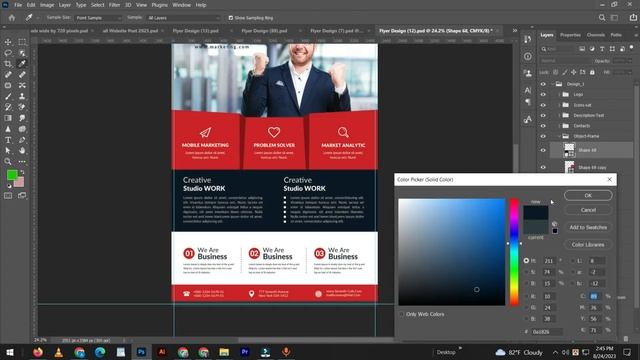Screen dimensions: 640x360
Task: Open the Filter menu
Action: 114,5
